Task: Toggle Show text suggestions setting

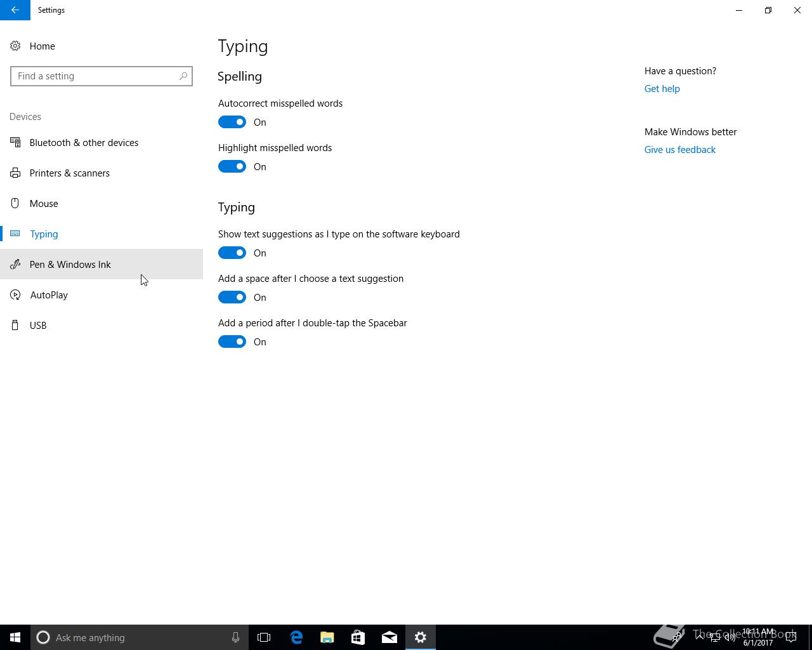Action: point(232,253)
